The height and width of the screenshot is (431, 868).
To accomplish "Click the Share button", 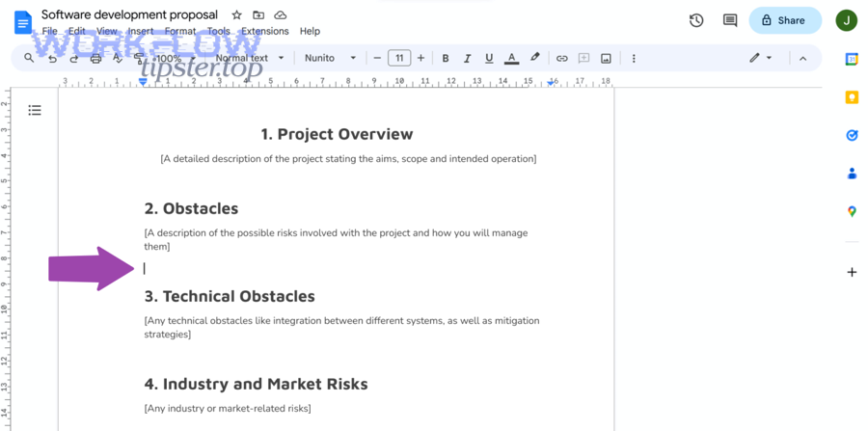I will [785, 20].
